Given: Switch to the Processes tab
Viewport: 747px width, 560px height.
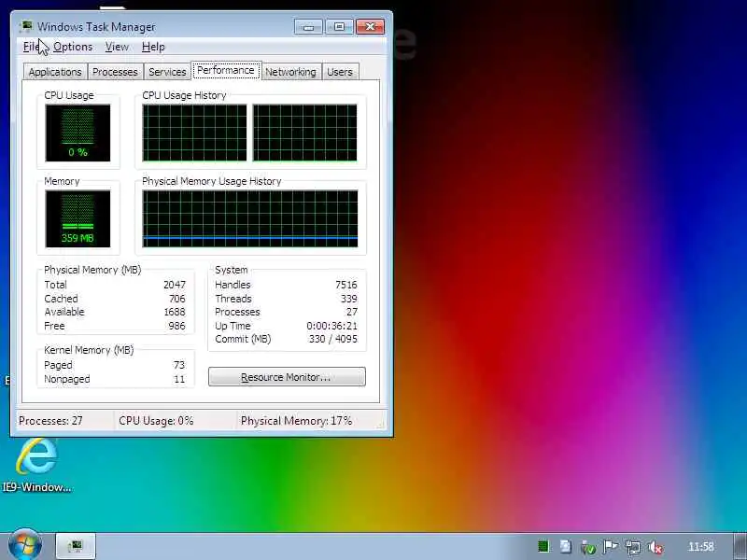Looking at the screenshot, I should (x=115, y=72).
